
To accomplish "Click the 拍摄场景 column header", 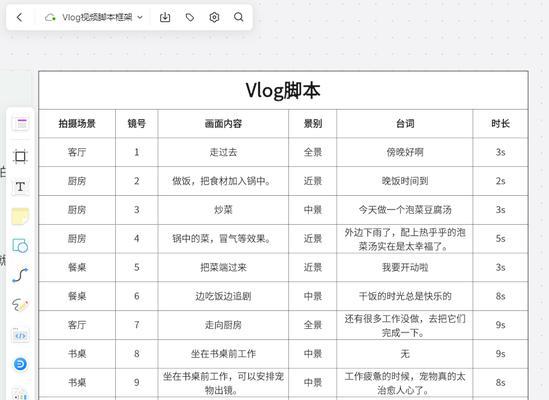I will (x=77, y=124).
